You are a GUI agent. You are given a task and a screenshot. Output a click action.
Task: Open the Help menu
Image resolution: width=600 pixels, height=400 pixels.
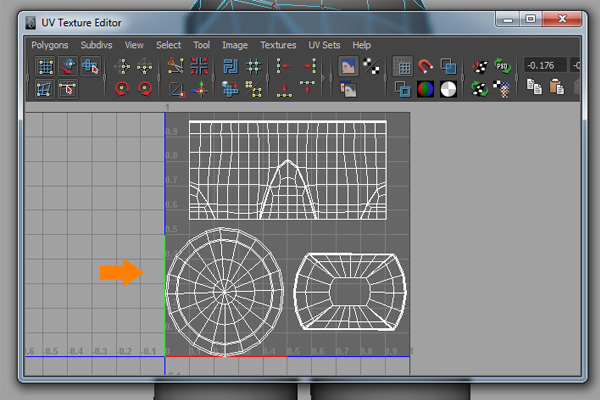362,45
